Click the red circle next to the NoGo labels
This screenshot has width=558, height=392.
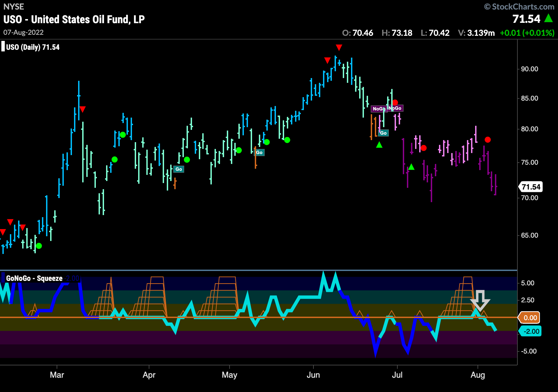[395, 103]
